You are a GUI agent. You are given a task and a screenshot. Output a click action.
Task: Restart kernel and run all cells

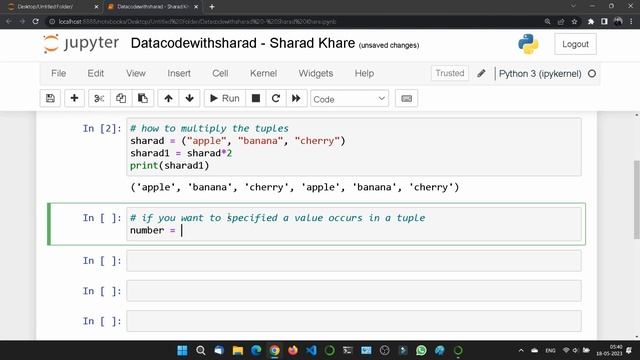pyautogui.click(x=296, y=98)
